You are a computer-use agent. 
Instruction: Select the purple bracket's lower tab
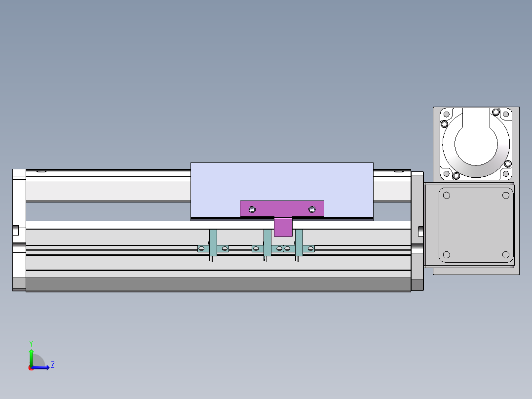click(x=283, y=227)
